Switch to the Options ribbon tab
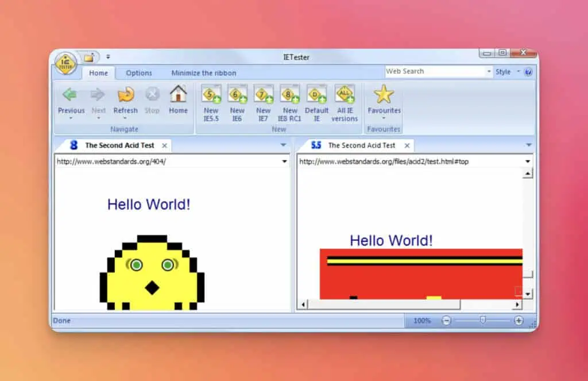This screenshot has width=588, height=381. tap(139, 73)
